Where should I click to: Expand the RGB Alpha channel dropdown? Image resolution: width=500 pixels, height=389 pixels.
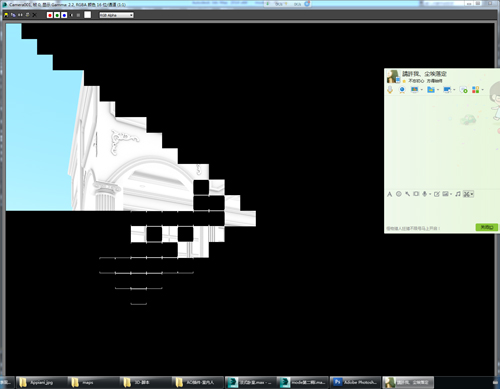tap(117, 15)
